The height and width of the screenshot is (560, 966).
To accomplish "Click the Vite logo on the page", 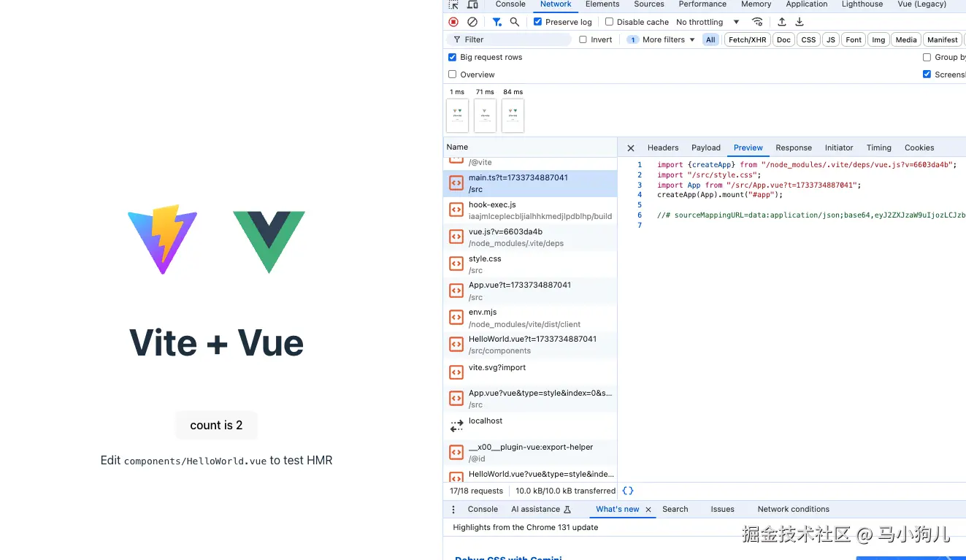I will click(x=163, y=239).
